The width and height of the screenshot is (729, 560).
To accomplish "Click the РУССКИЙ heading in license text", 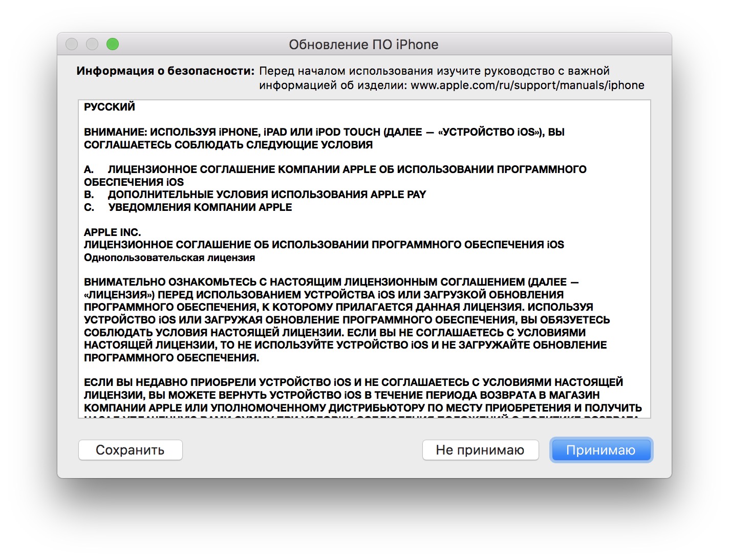I will click(x=110, y=107).
